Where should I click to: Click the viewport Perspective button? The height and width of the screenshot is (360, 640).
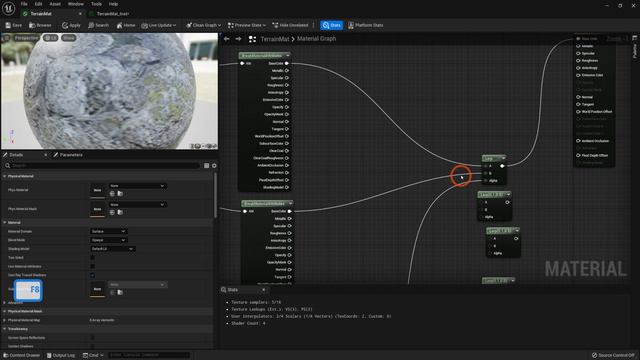26,38
